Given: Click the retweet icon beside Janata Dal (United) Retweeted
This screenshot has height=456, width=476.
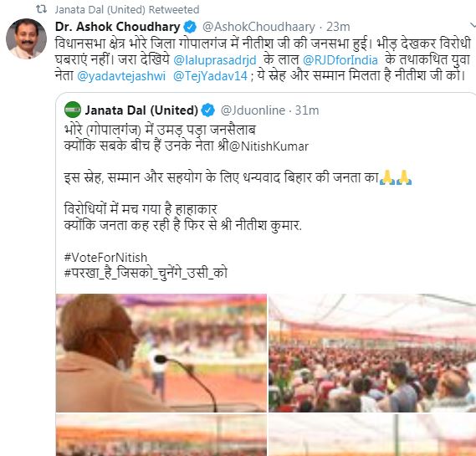Looking at the screenshot, I should click(x=41, y=9).
